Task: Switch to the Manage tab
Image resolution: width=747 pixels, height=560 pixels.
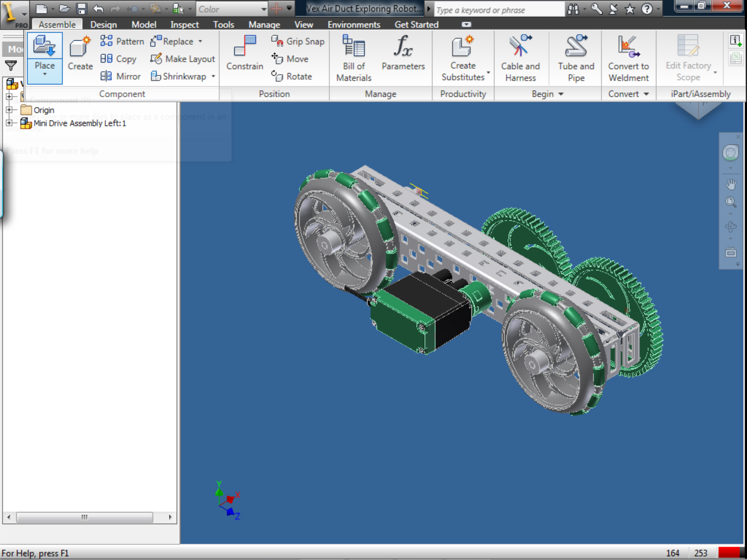Action: tap(264, 25)
